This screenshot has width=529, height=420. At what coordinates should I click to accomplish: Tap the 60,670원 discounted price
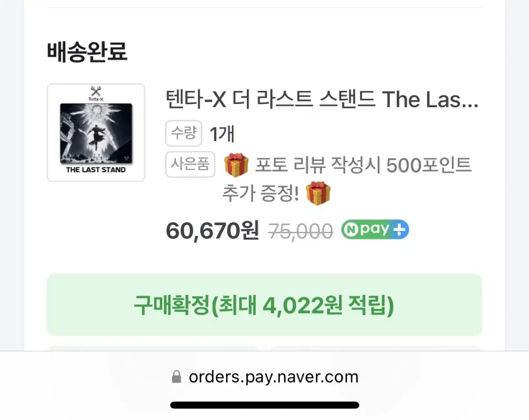coord(212,230)
